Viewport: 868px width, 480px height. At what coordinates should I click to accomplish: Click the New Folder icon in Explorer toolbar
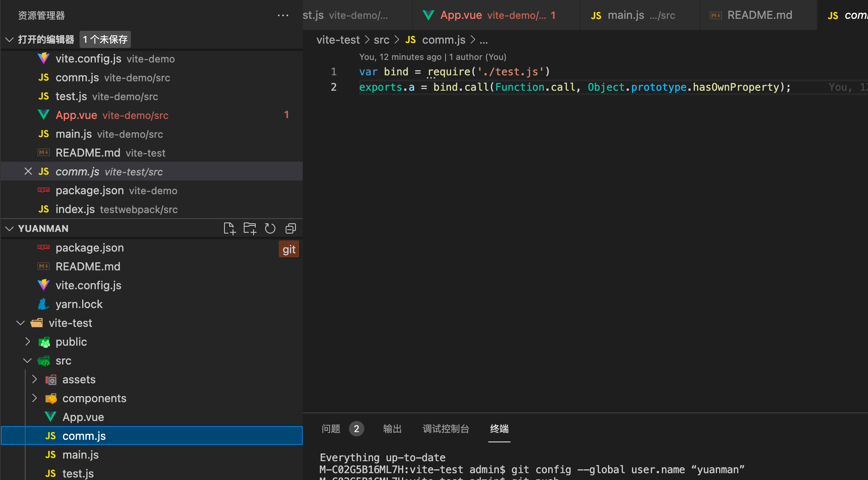coord(250,228)
